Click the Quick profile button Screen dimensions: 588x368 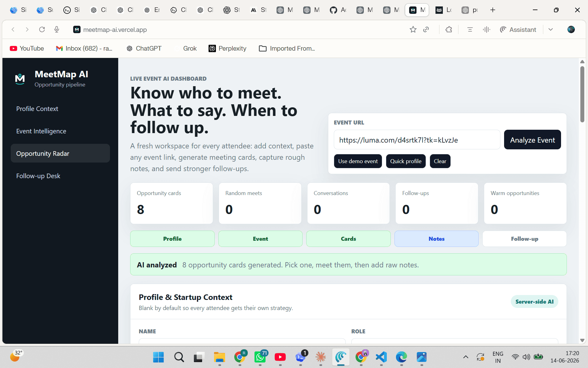tap(405, 161)
